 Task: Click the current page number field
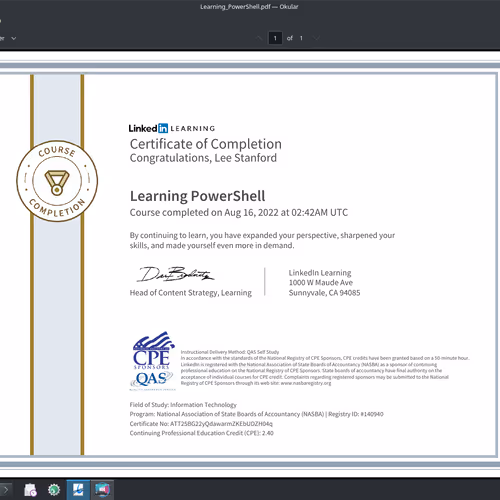(x=275, y=38)
